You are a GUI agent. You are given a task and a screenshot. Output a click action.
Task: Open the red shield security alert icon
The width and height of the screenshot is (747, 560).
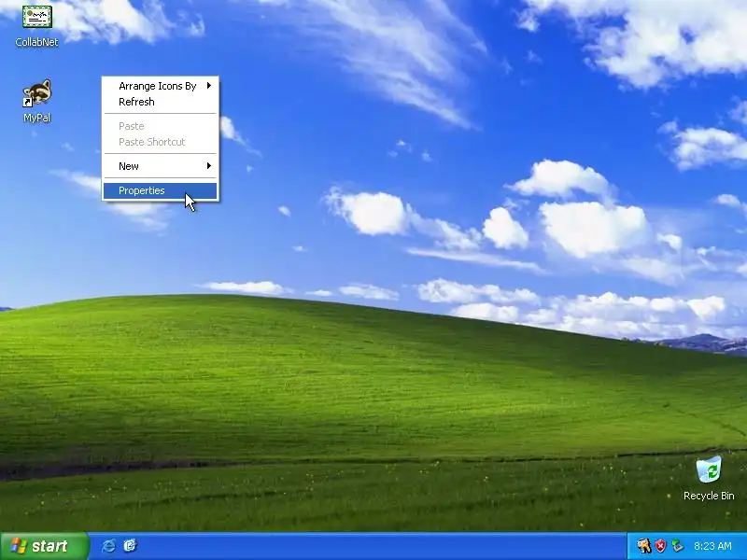pyautogui.click(x=660, y=546)
